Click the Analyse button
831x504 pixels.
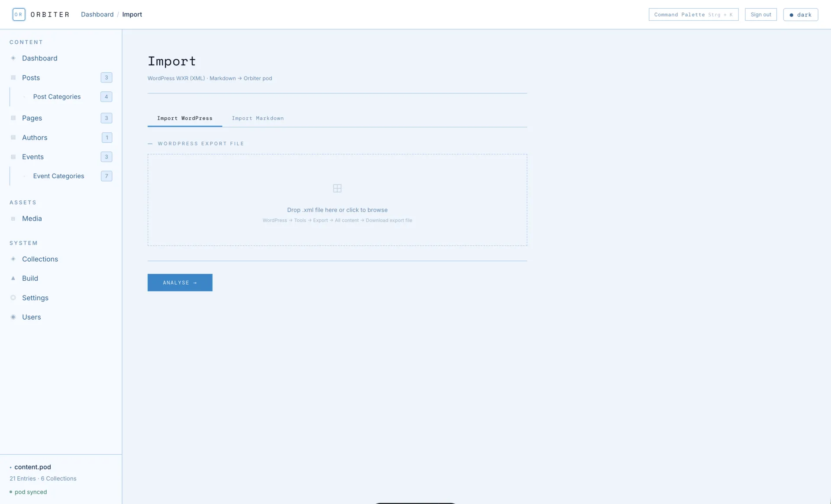tap(180, 282)
